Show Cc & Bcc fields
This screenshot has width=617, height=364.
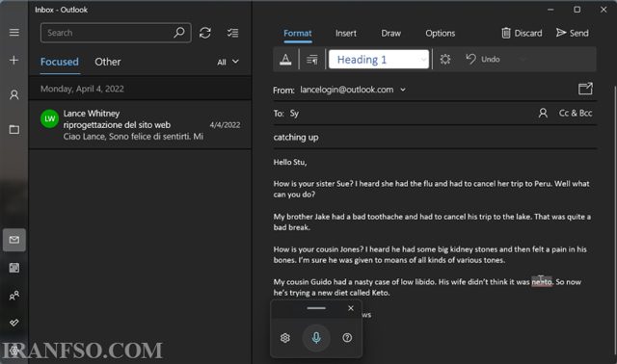click(x=576, y=114)
